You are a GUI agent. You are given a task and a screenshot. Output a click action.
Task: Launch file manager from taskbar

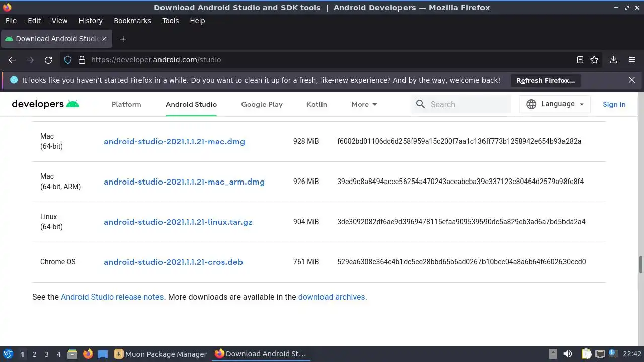pos(72,354)
